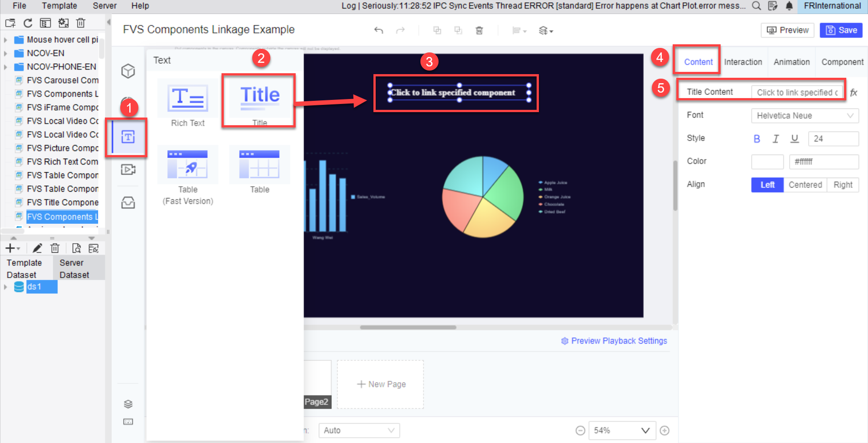Viewport: 868px width, 443px height.
Task: Click the #ffffff color value field
Action: point(823,161)
